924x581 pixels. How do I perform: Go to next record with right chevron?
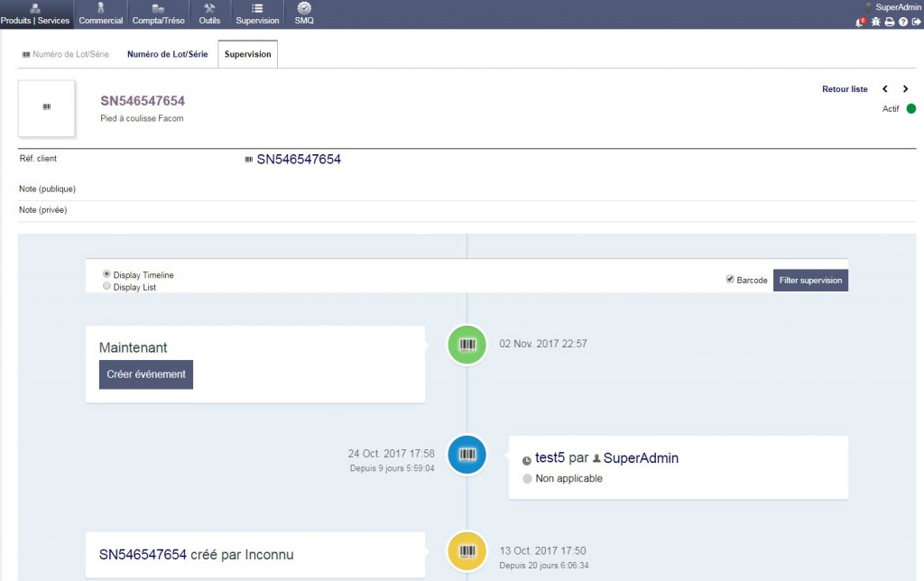tap(906, 89)
